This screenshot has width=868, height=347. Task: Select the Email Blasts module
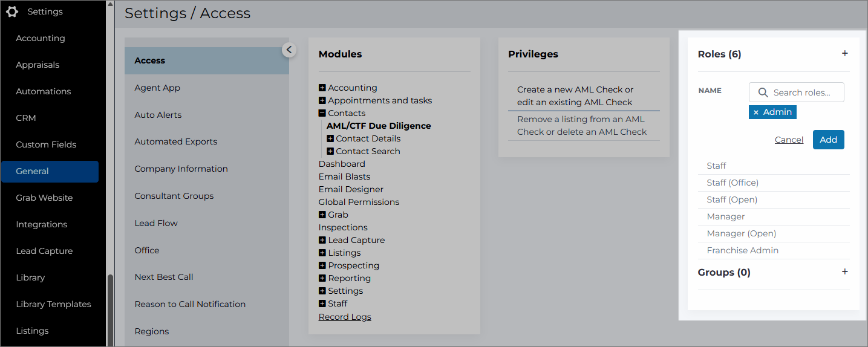coord(344,177)
